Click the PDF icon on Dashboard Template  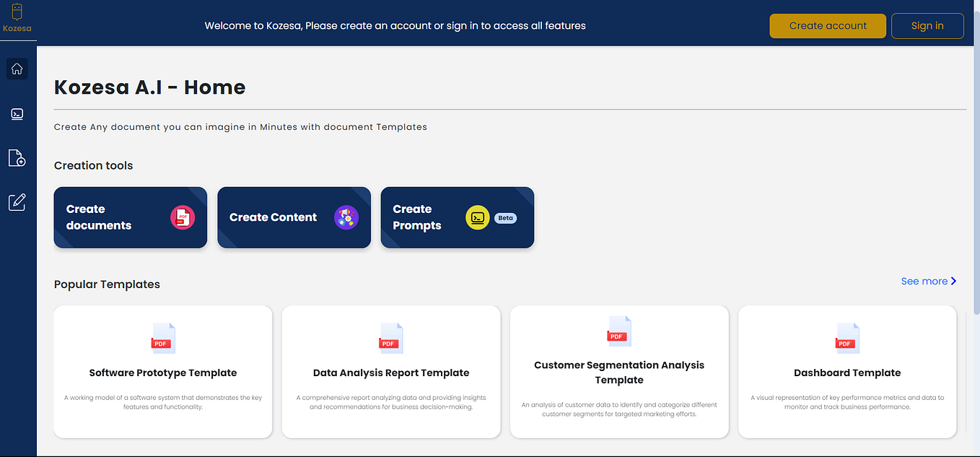coord(846,338)
